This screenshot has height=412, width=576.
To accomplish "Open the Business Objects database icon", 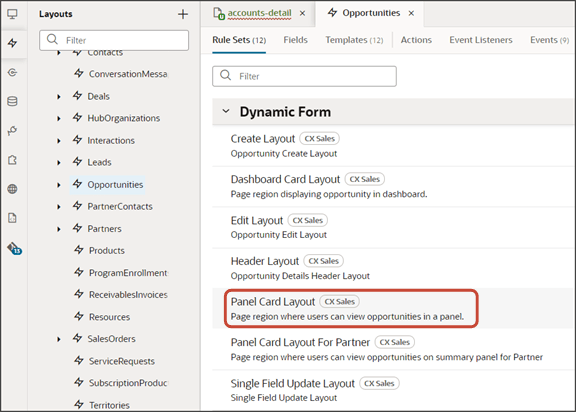I will coord(12,101).
